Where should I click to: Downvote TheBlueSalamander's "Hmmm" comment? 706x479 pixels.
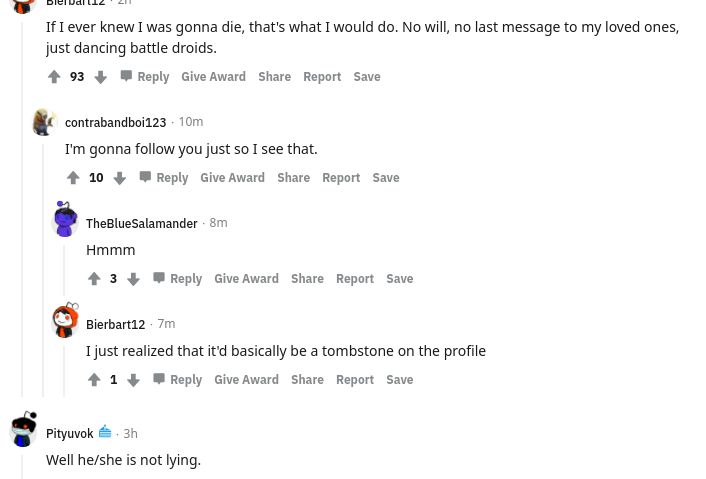tap(133, 279)
